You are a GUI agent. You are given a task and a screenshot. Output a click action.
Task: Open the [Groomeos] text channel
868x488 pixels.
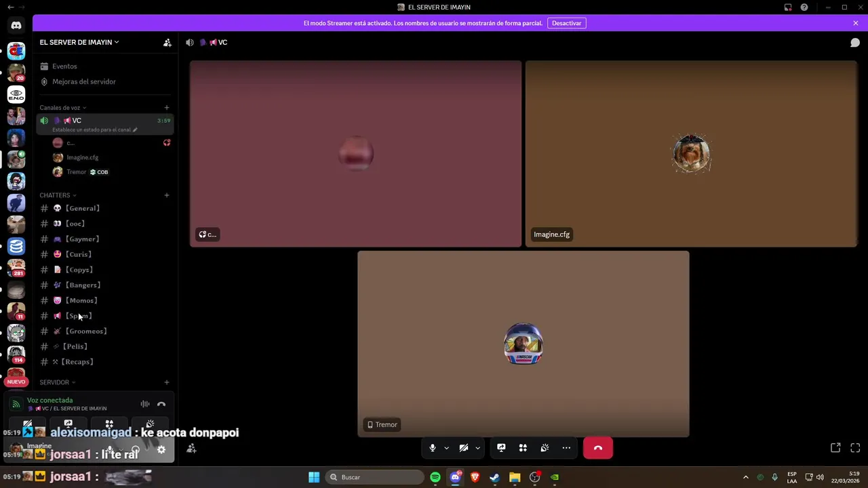[105, 331]
